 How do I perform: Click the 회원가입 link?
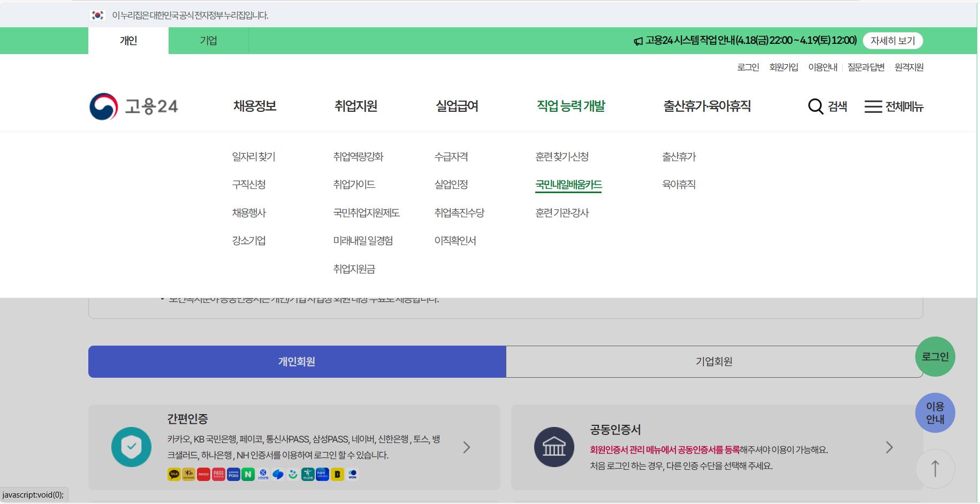click(x=784, y=67)
